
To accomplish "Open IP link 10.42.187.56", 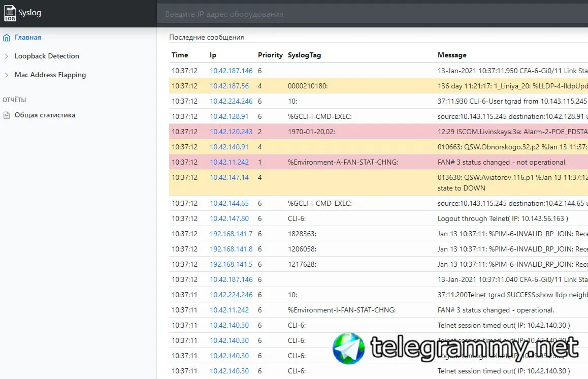I will point(229,86).
